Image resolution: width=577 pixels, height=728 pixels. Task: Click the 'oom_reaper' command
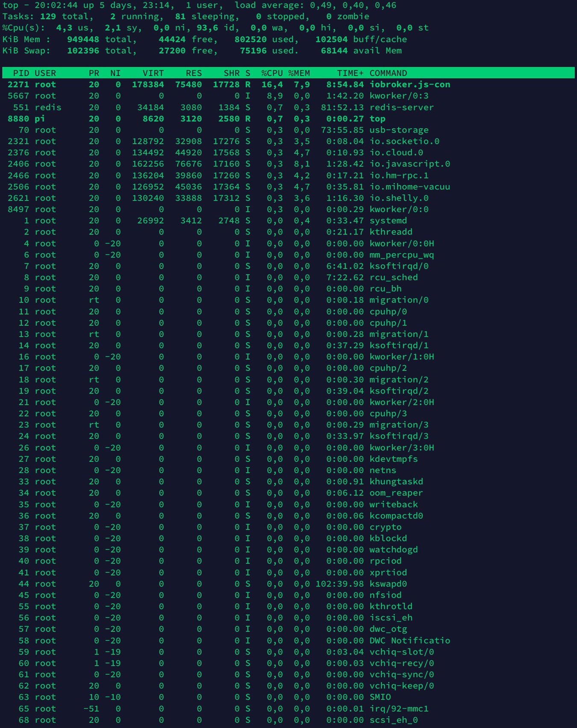396,493
